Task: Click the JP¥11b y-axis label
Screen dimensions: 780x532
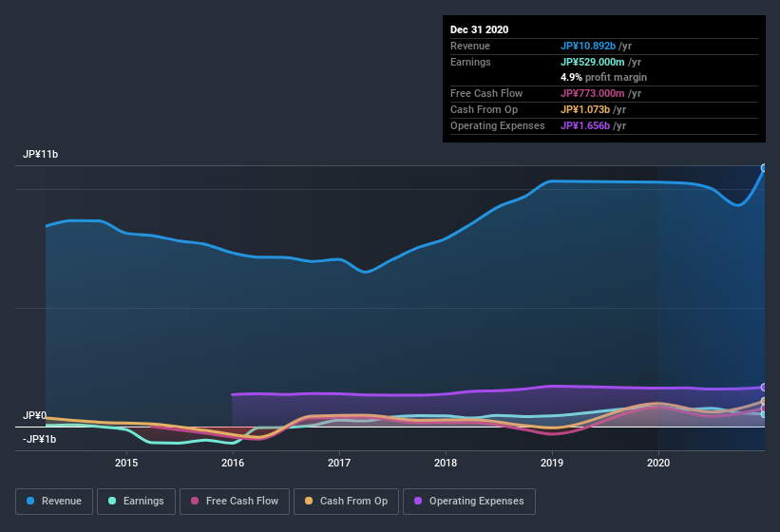Action: [x=41, y=154]
